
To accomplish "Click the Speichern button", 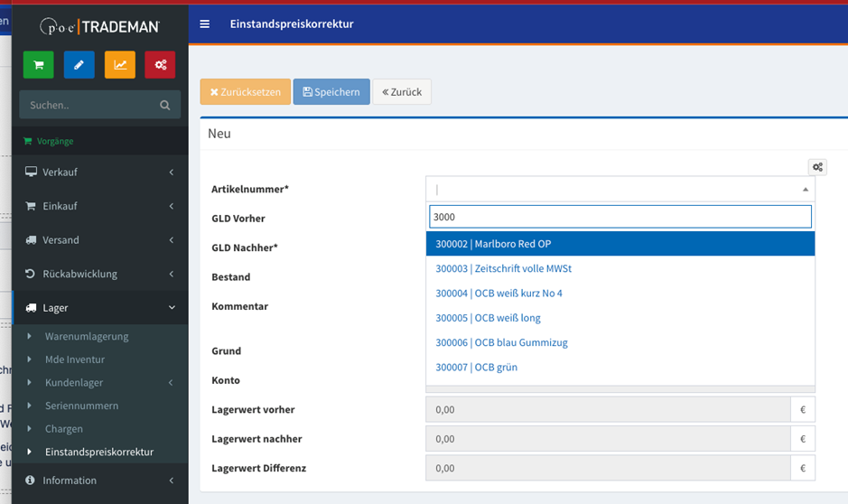I will 331,92.
